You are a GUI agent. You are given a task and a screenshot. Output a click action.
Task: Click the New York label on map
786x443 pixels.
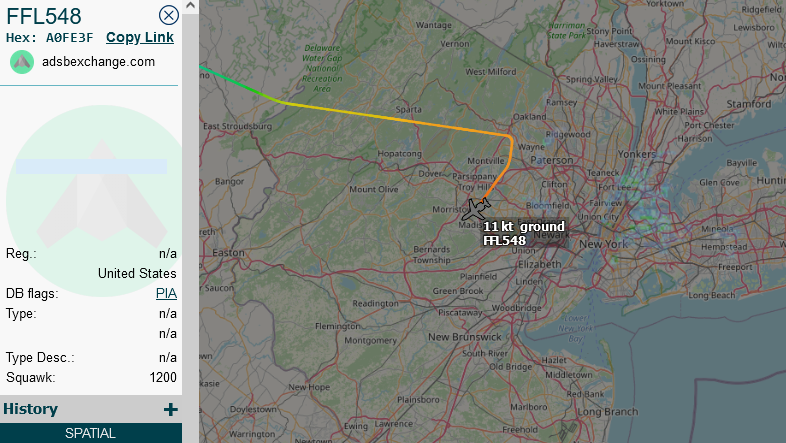604,244
